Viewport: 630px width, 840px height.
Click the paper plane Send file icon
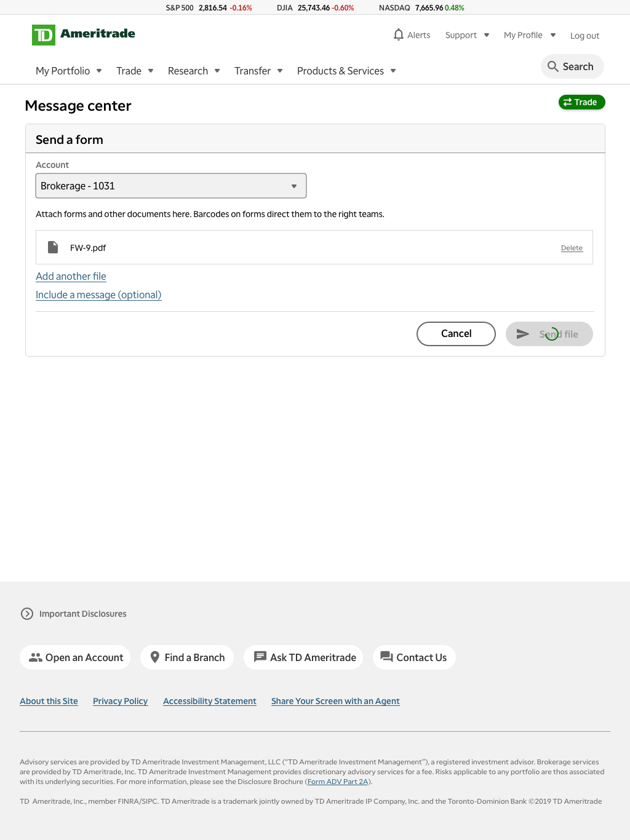click(x=523, y=334)
